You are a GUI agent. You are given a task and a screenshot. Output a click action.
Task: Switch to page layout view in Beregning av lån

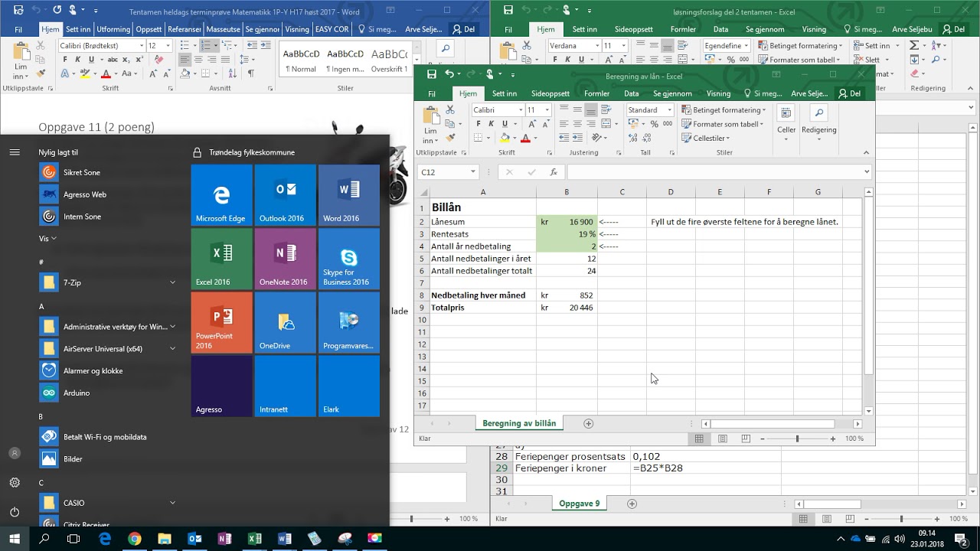722,439
